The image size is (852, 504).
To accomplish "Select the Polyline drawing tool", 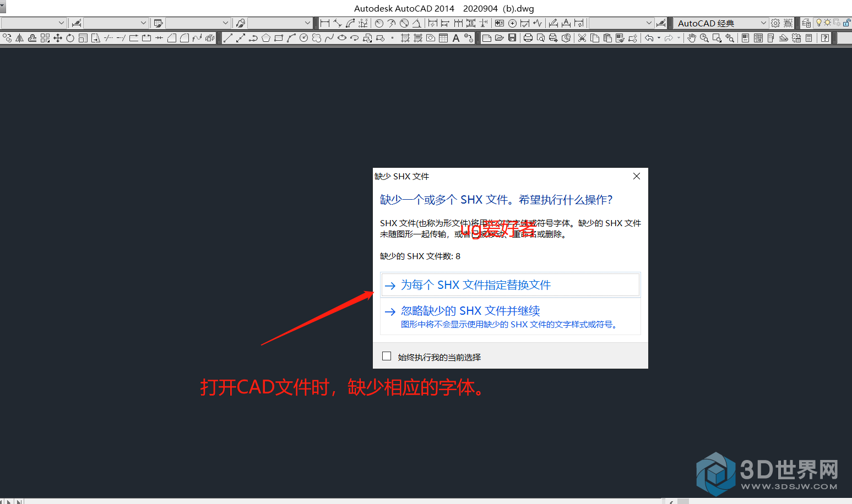I will 253,38.
